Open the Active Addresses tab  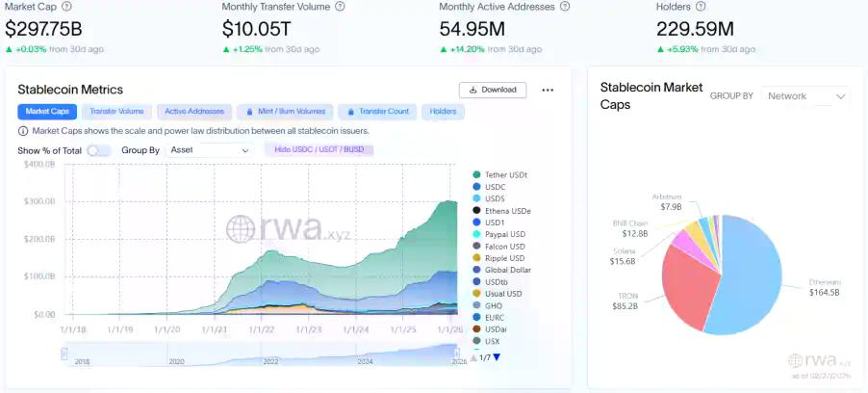(x=193, y=112)
